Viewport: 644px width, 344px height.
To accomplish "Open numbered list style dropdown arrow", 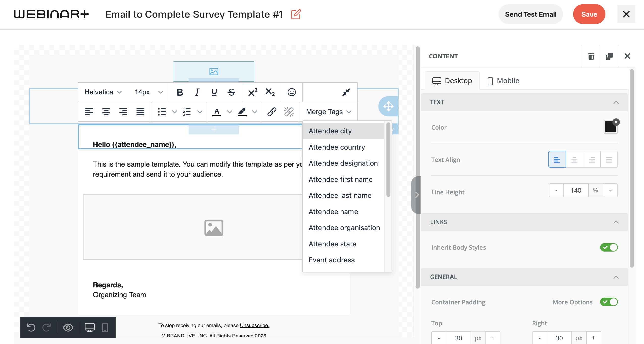I will (200, 112).
